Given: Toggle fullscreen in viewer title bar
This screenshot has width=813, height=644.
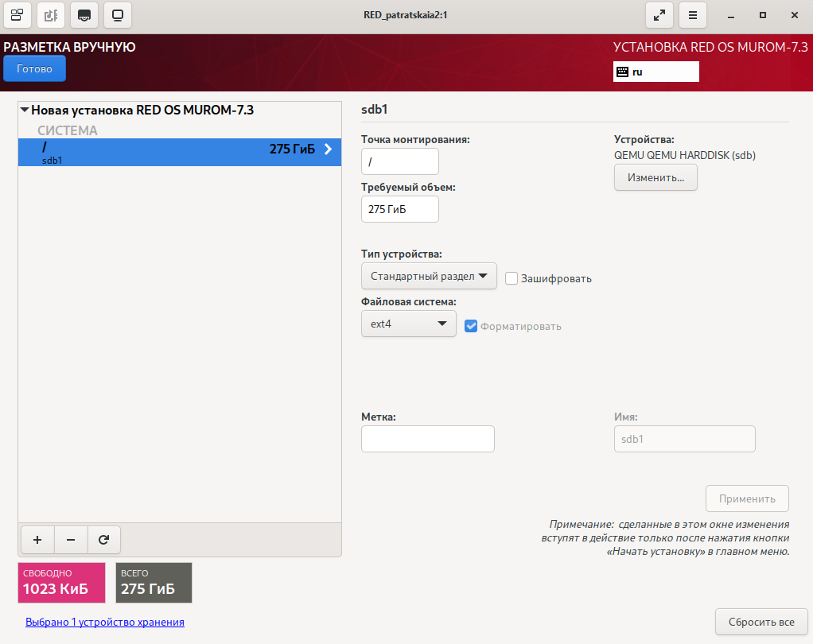Looking at the screenshot, I should click(659, 15).
